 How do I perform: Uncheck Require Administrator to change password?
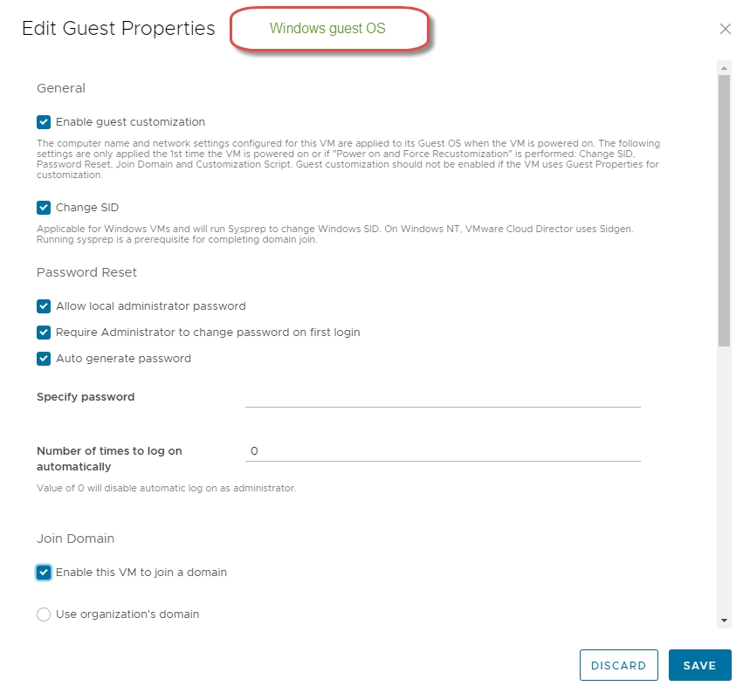pos(44,333)
